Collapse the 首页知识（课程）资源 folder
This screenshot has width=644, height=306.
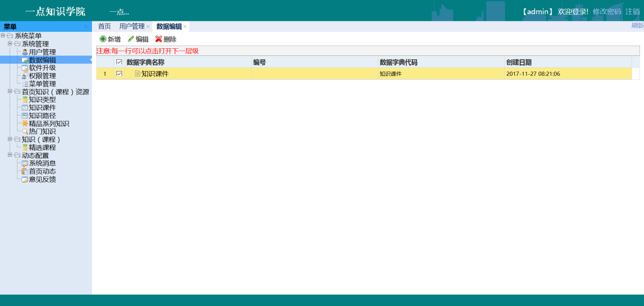click(10, 92)
